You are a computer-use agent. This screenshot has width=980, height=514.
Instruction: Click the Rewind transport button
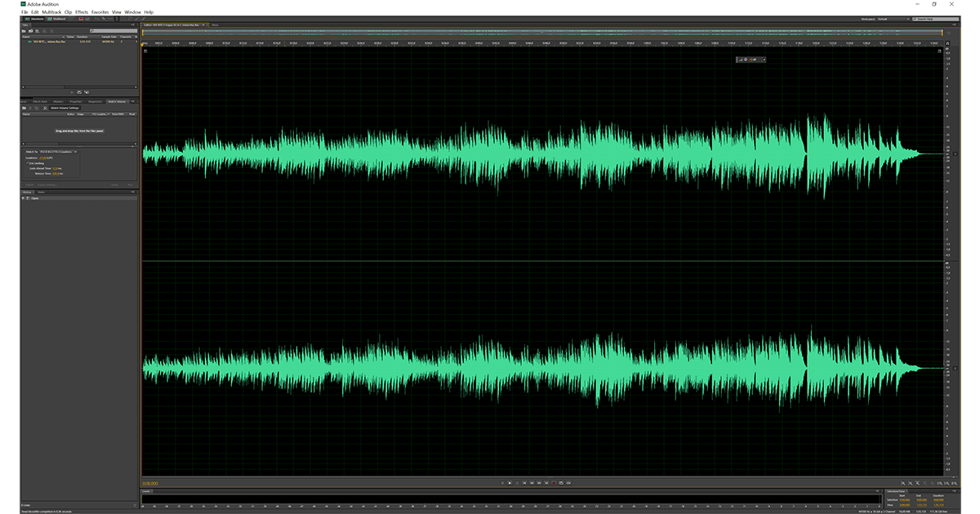[x=532, y=483]
